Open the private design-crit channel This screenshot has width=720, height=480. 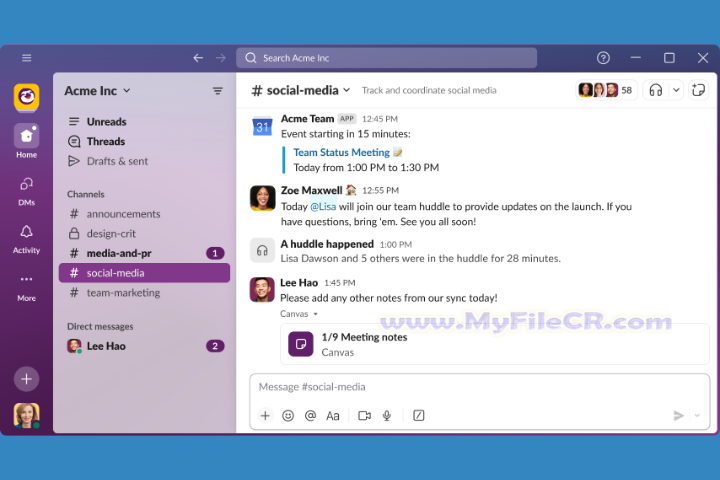pos(144,234)
